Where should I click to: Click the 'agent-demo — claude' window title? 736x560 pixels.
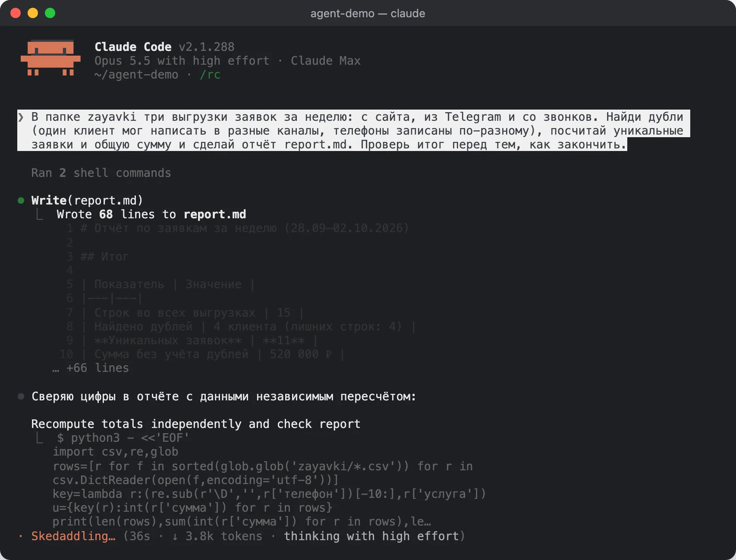point(368,13)
